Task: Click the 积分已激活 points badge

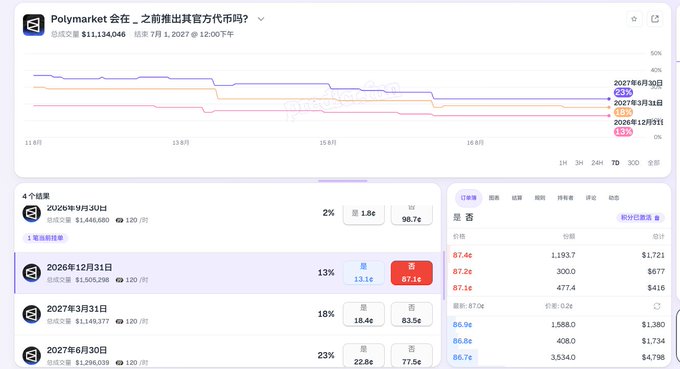Action: pyautogui.click(x=640, y=218)
